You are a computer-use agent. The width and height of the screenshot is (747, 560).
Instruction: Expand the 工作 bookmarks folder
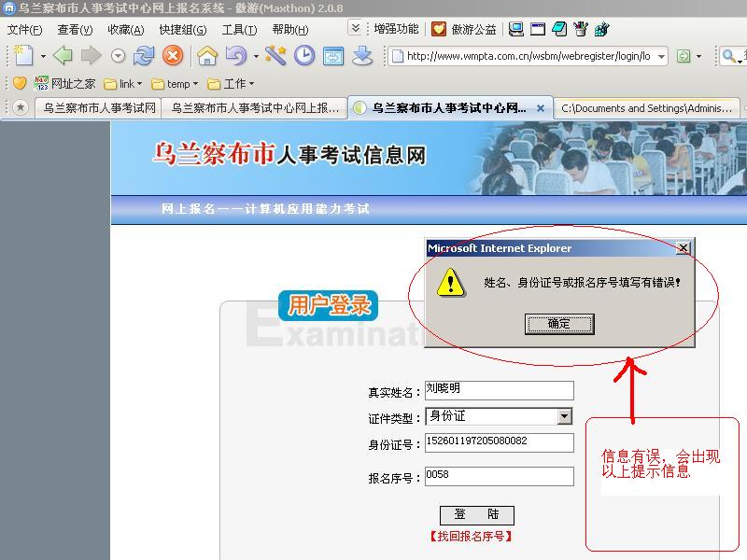pos(231,84)
